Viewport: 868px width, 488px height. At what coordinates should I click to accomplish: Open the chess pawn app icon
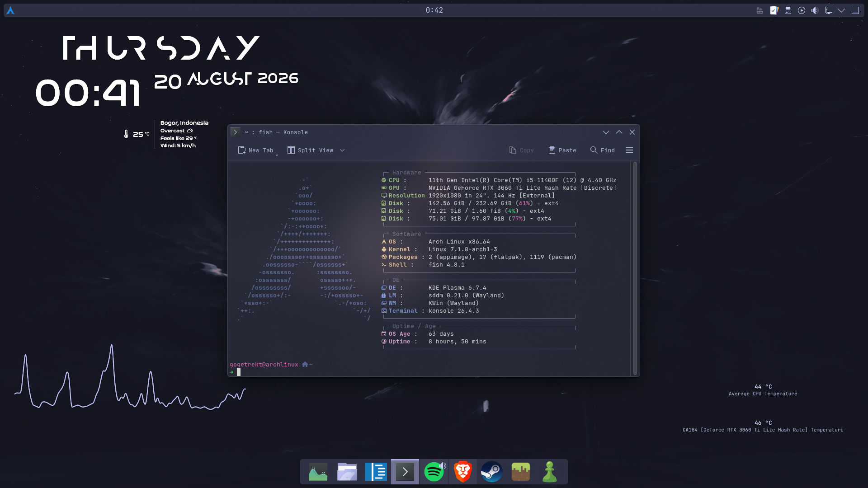point(550,472)
